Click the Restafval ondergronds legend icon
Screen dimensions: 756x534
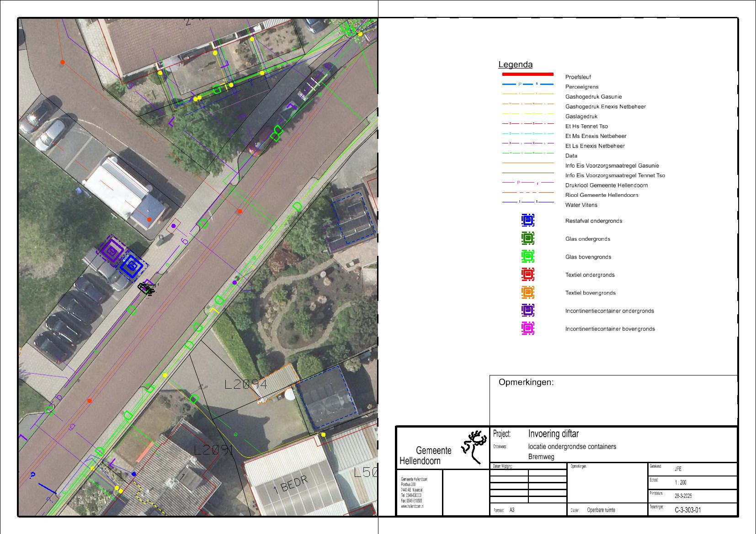point(528,220)
